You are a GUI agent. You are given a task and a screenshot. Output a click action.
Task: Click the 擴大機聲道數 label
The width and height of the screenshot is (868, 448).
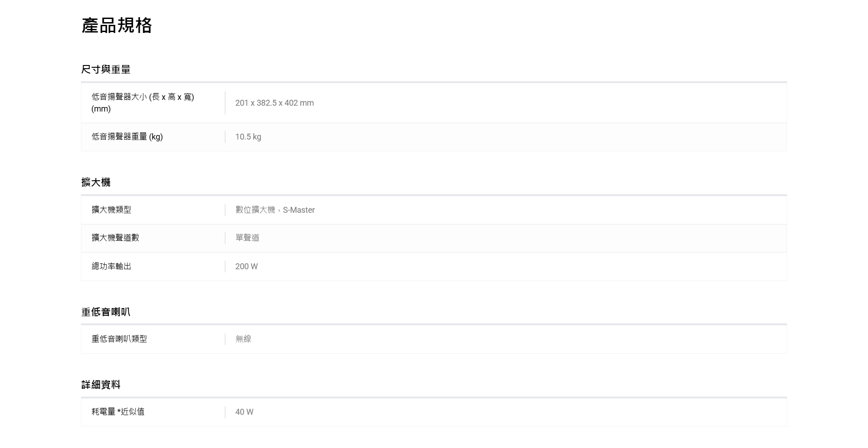pyautogui.click(x=115, y=238)
